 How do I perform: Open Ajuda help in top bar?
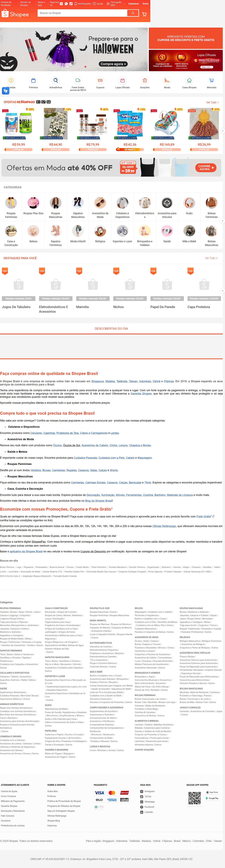(x=98, y=4)
